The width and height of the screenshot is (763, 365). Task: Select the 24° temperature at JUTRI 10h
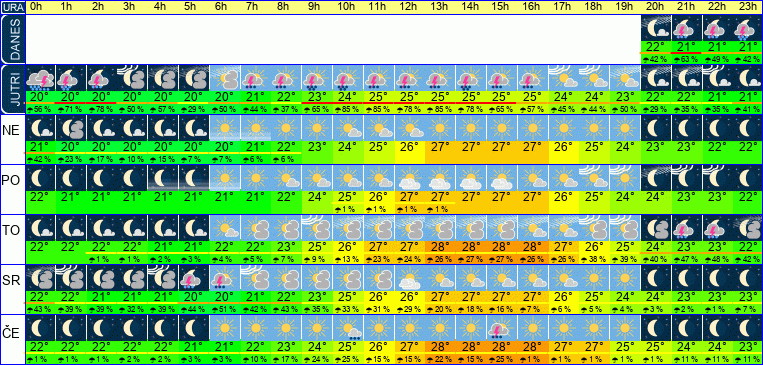pyautogui.click(x=348, y=96)
